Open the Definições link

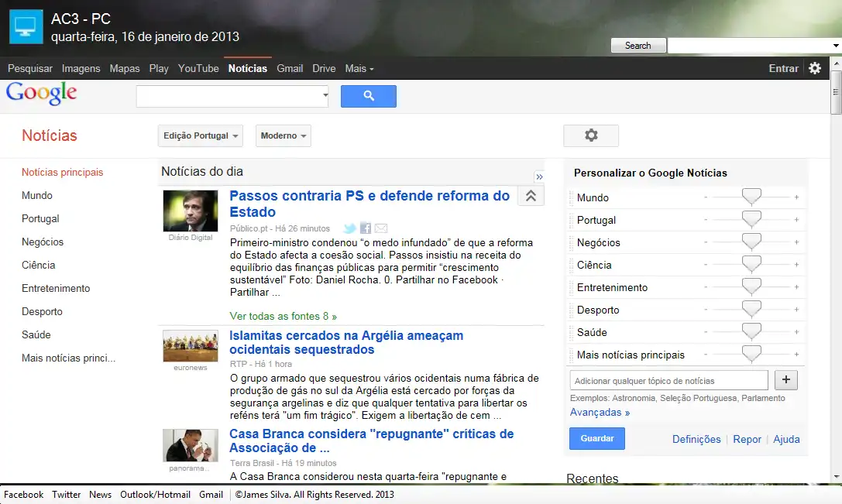tap(696, 439)
